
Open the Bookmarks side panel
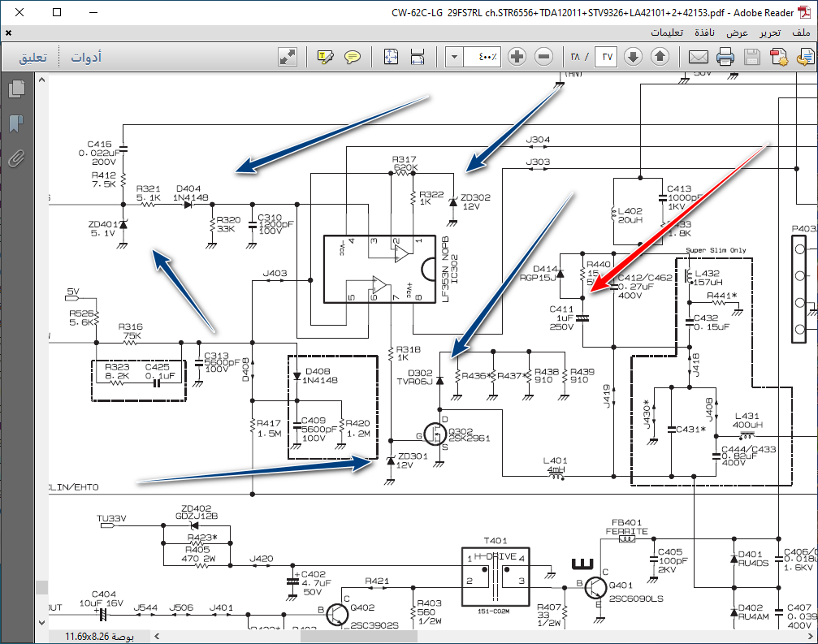click(17, 123)
